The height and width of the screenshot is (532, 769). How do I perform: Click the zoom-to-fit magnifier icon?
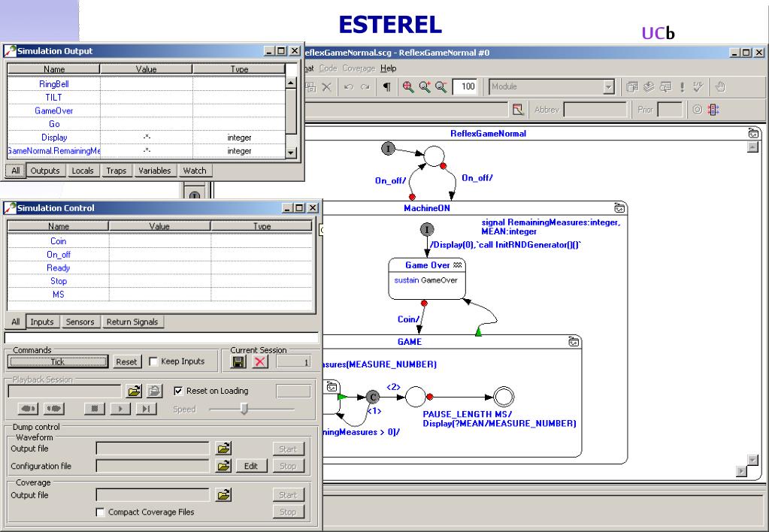pyautogui.click(x=407, y=86)
